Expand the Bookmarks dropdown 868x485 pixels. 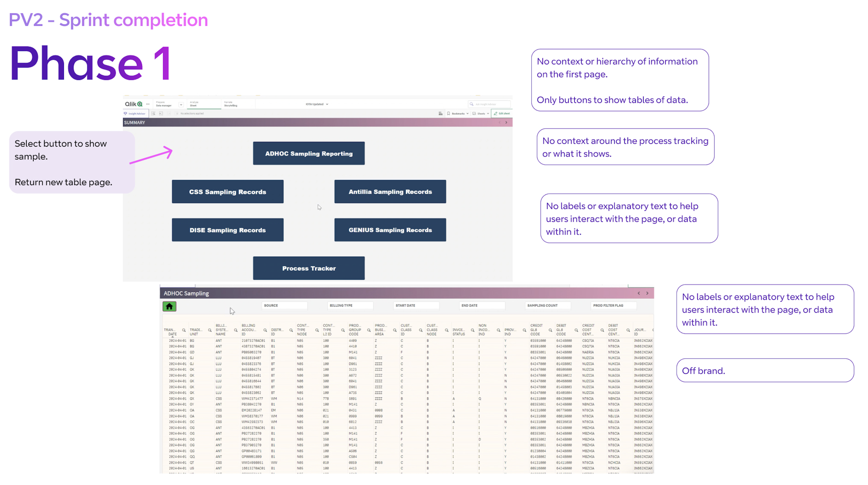point(458,113)
